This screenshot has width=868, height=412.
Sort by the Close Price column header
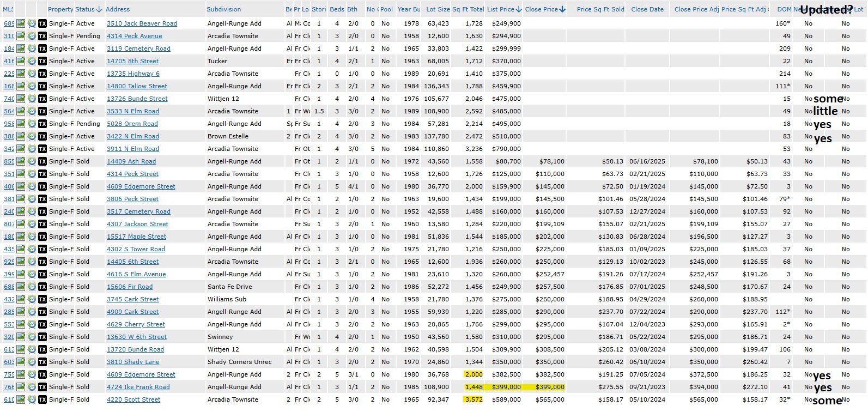tap(545, 9)
